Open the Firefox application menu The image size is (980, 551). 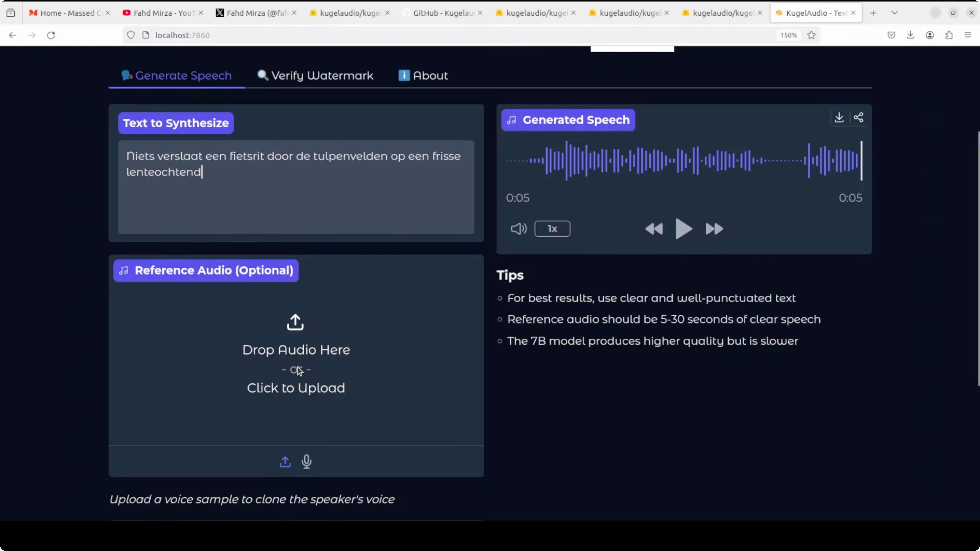click(x=968, y=35)
